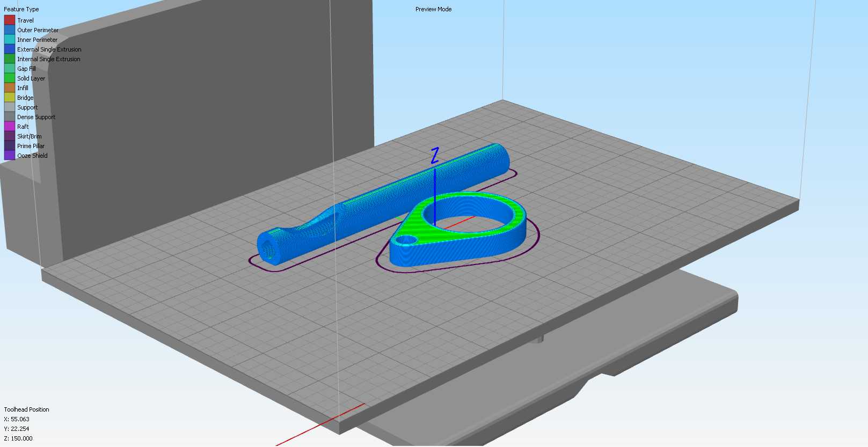The image size is (868, 447).
Task: Click the Y: 22.254 coordinate readout
Action: [x=17, y=429]
